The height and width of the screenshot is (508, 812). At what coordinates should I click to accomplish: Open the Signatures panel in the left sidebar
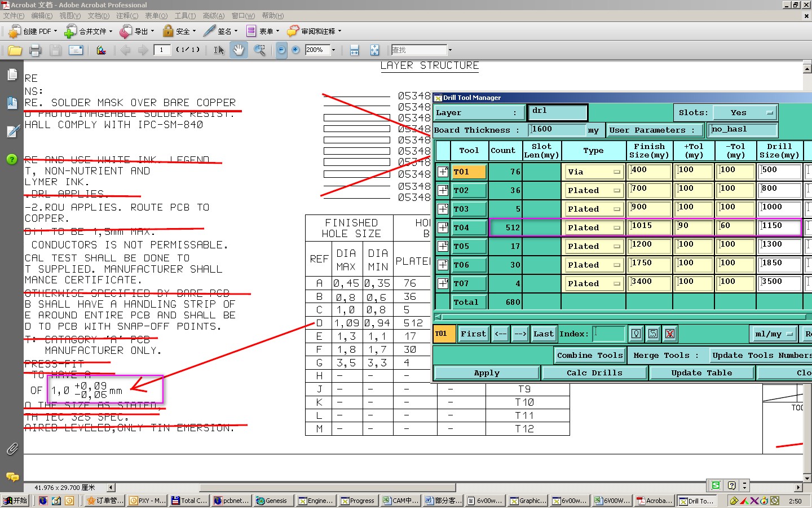click(13, 132)
